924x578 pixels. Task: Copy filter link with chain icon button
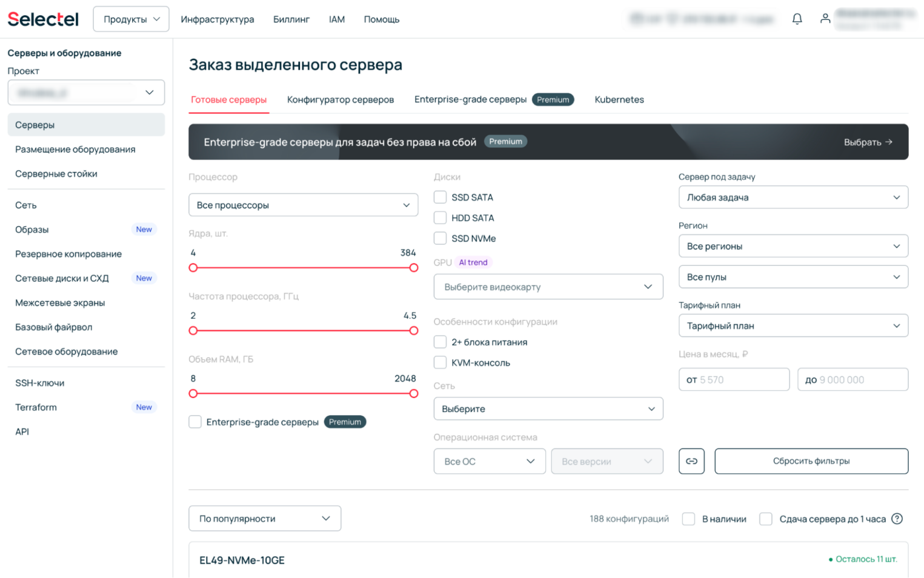tap(691, 461)
